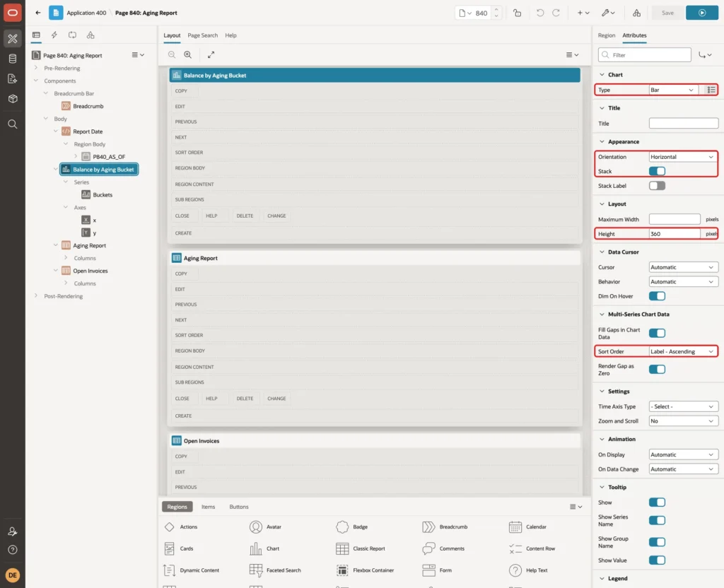
Task: Select the Items gallery tab
Action: point(209,506)
